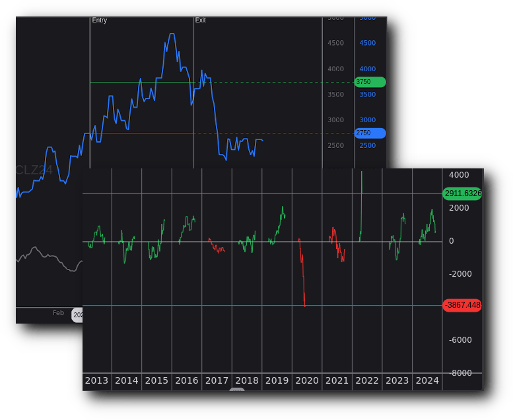Select the 2024 year column label
The image size is (513, 420).
coord(427,381)
